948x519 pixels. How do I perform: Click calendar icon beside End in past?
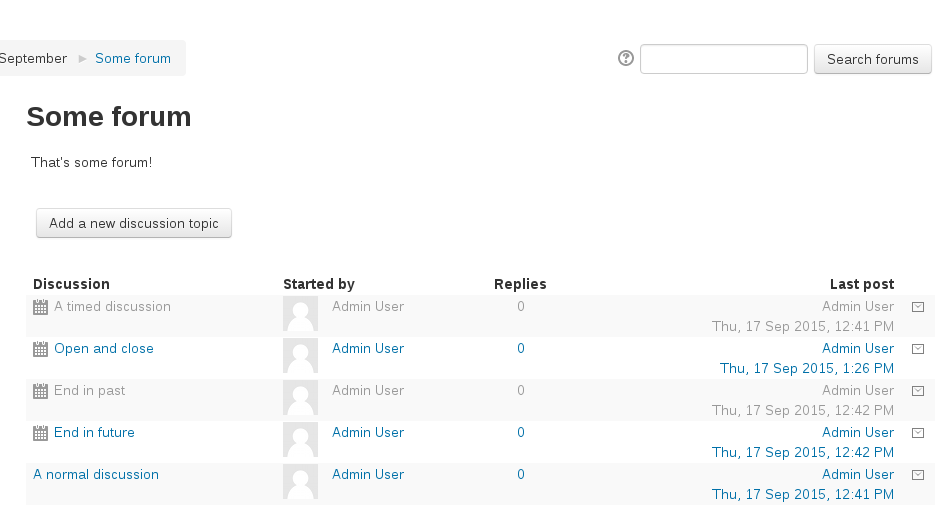click(x=41, y=391)
